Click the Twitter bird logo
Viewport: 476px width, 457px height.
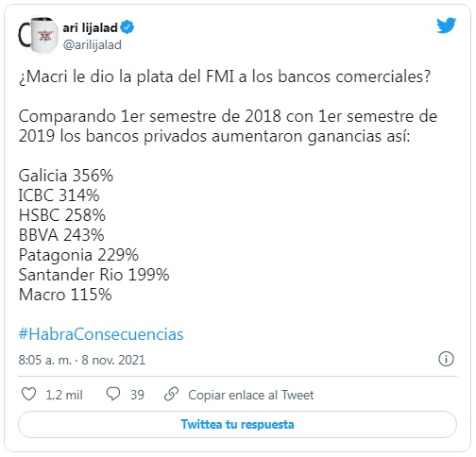point(446,25)
